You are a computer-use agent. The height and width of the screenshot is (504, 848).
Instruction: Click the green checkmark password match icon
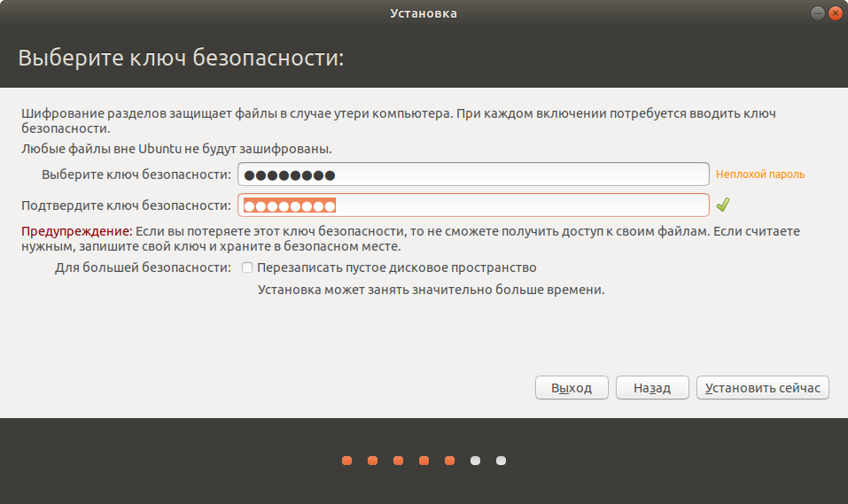[x=723, y=205]
